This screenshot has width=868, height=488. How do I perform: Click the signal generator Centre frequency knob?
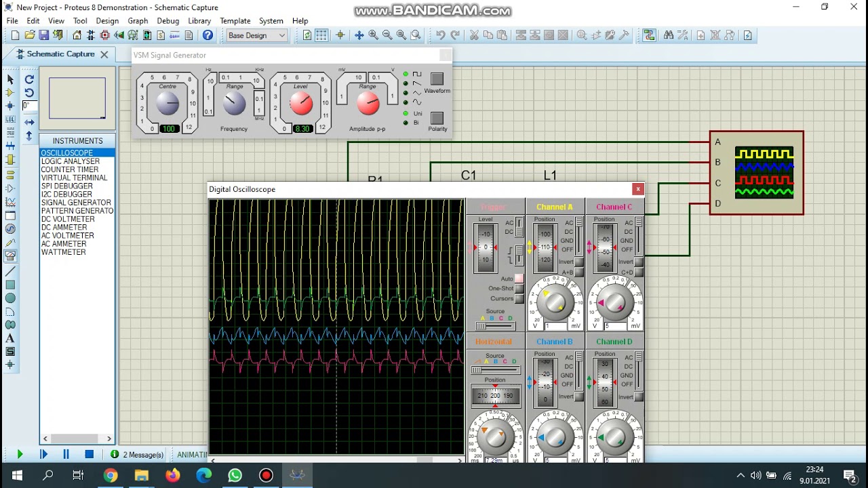click(167, 103)
